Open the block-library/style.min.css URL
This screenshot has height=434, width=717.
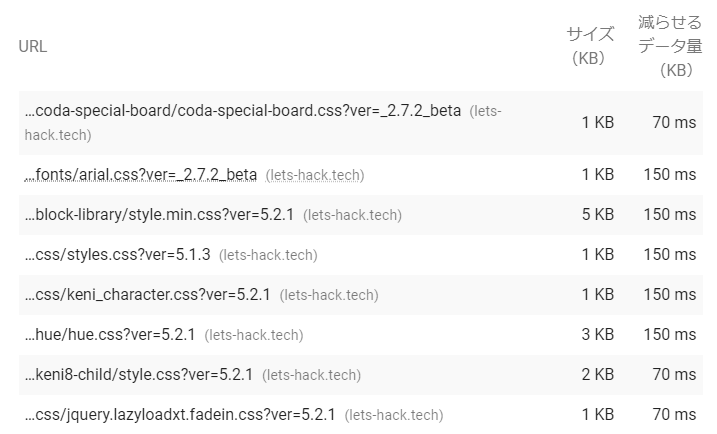160,214
